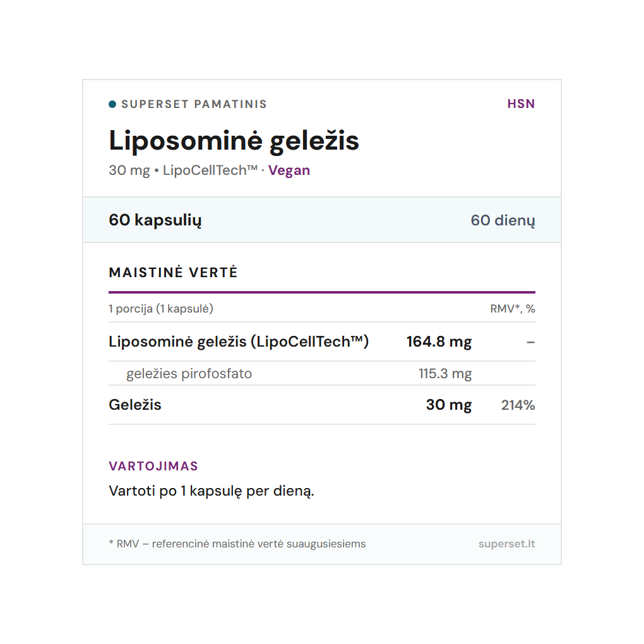
Task: Click the 115.3 mg value
Action: point(445,374)
